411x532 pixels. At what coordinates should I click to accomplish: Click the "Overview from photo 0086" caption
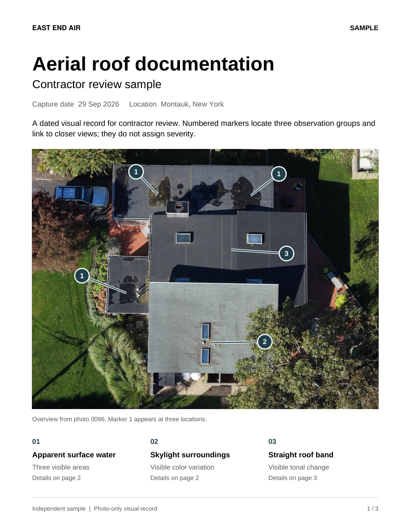click(x=120, y=419)
